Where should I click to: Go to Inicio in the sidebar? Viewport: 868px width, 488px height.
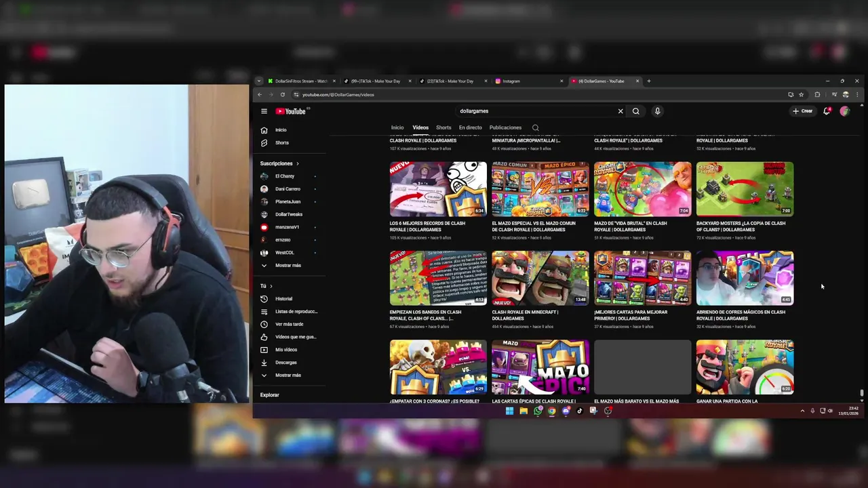coord(289,130)
